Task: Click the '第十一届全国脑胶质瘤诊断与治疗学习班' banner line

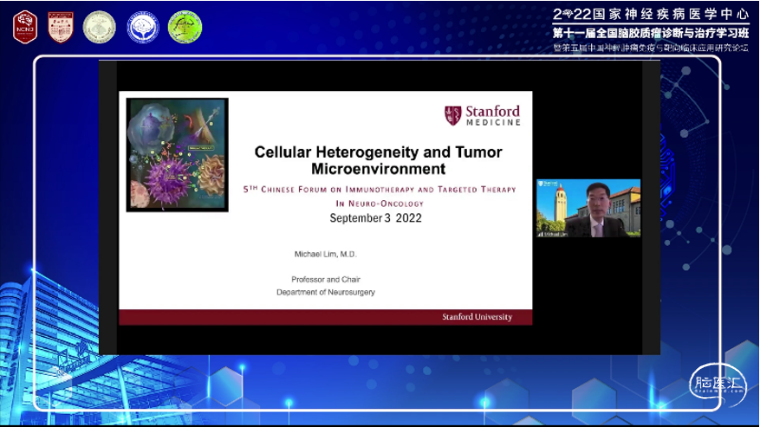Action: click(651, 33)
